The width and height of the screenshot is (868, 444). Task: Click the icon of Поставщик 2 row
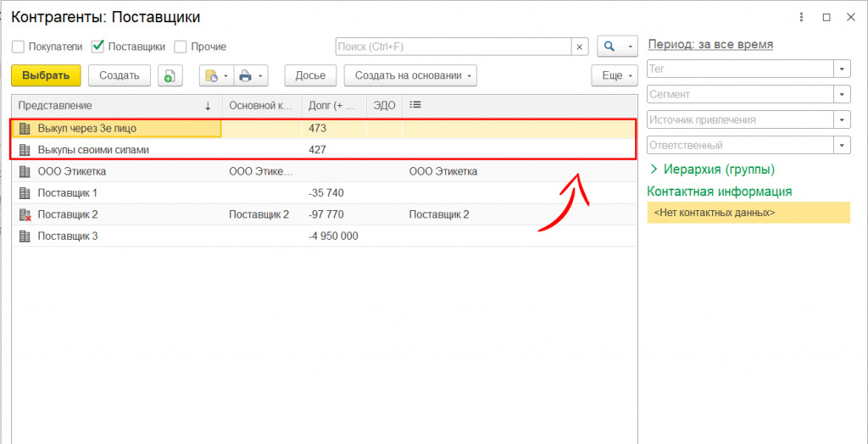[x=25, y=214]
